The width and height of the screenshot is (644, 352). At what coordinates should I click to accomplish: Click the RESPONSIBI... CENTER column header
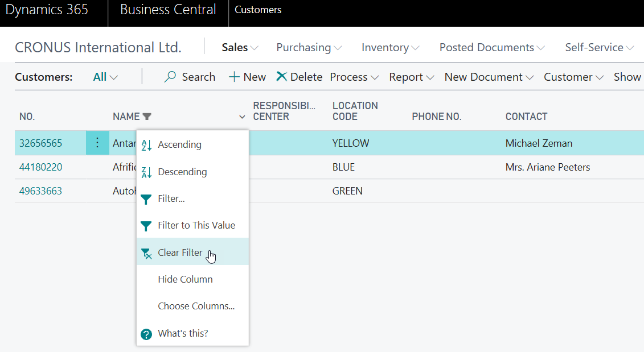pos(284,111)
